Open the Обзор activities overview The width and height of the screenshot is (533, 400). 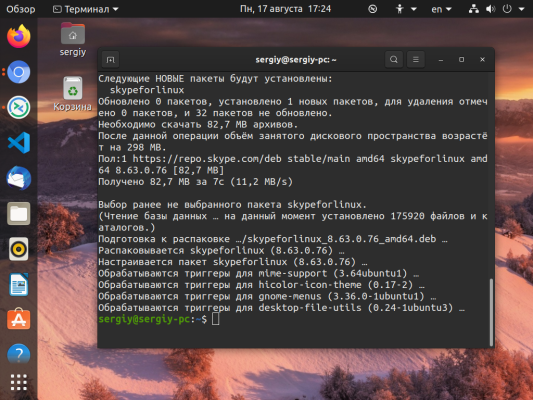click(x=21, y=9)
